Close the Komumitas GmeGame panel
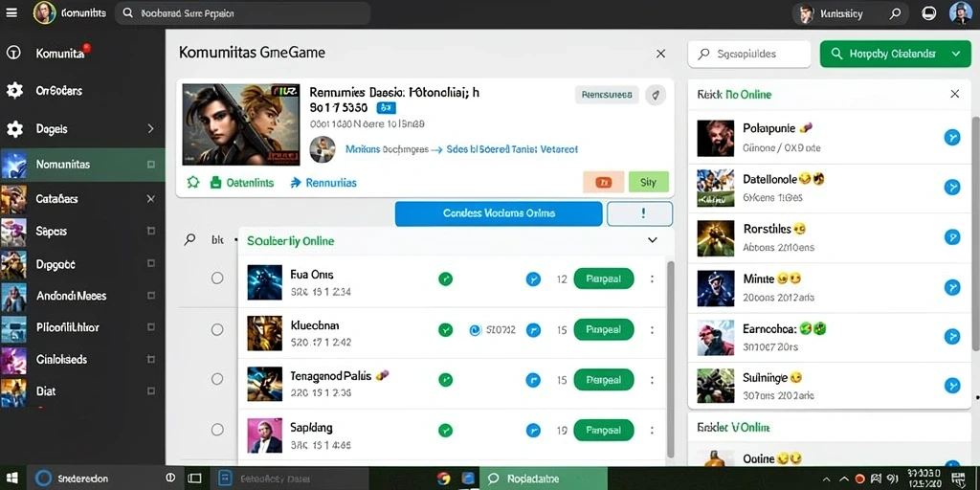980x490 pixels. (660, 54)
